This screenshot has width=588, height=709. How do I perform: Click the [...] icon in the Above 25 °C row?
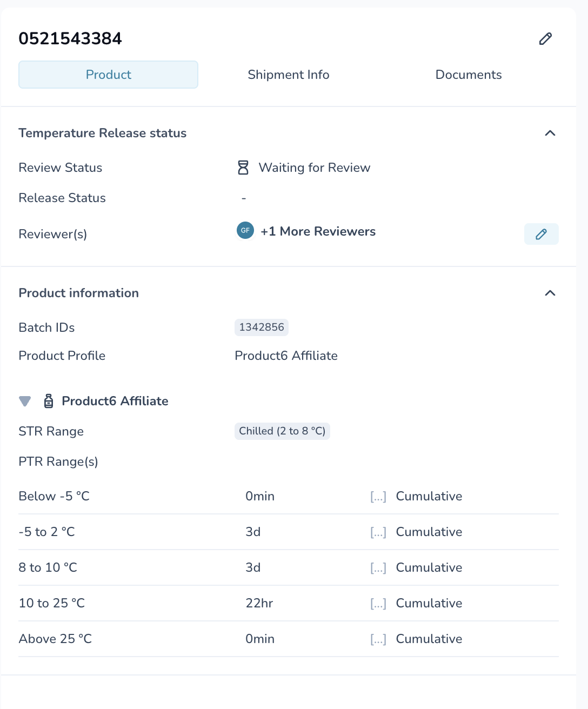(x=378, y=639)
